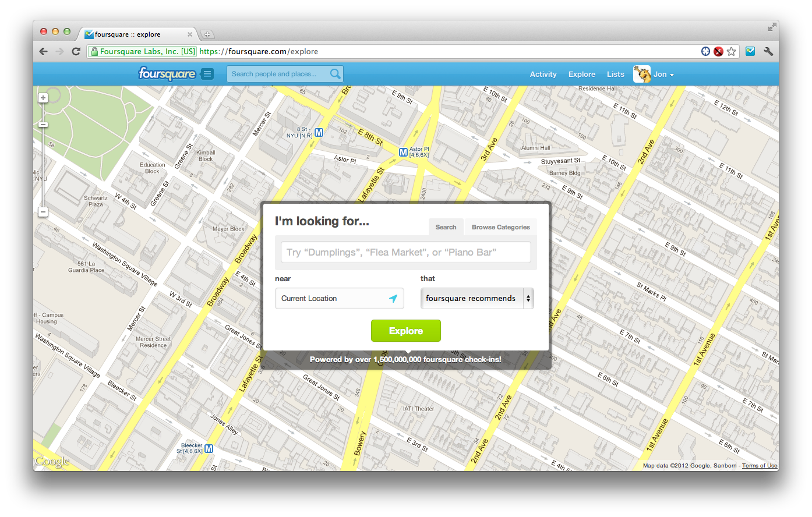Click the green Explore button
Image resolution: width=812 pixels, height=517 pixels.
point(406,331)
